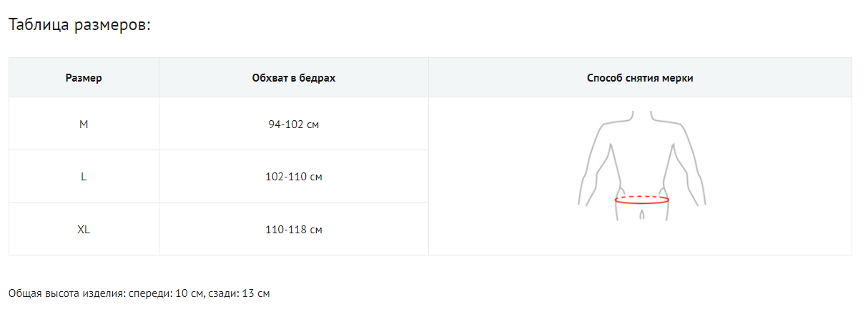Click the '10 см' front height value
Image resolution: width=868 pixels, height=322 pixels.
(189, 294)
